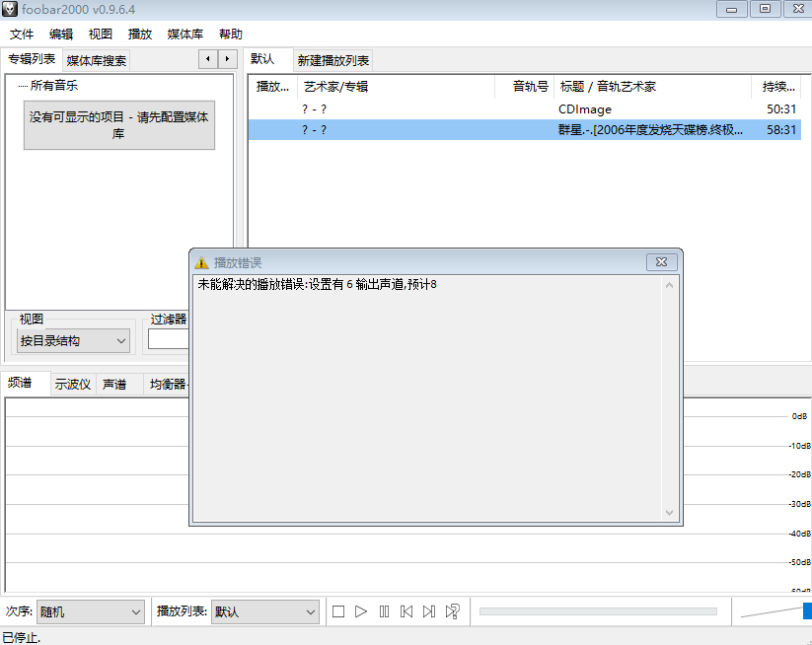Pause playback using the pause icon
812x645 pixels.
384,611
